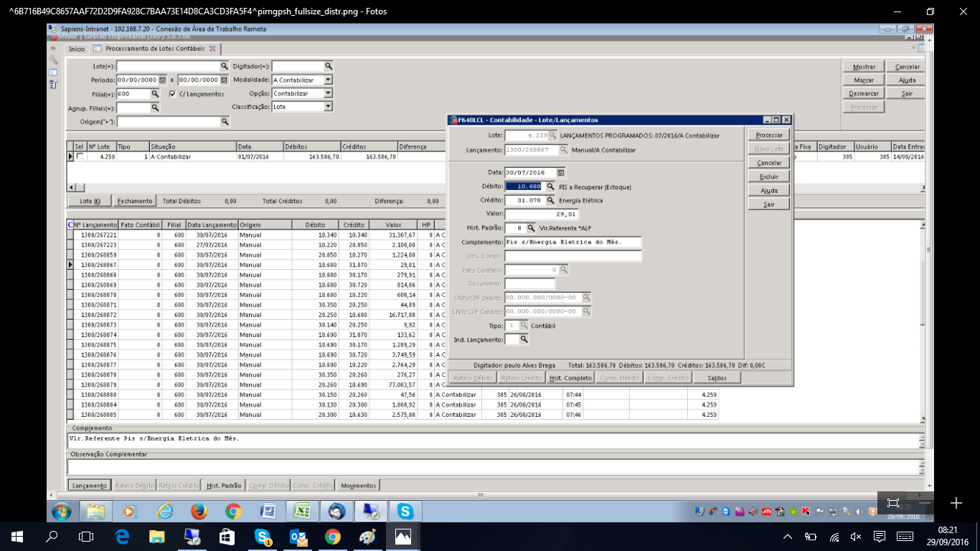Click the Nº Lançamento column header
The image size is (980, 551).
[95, 225]
